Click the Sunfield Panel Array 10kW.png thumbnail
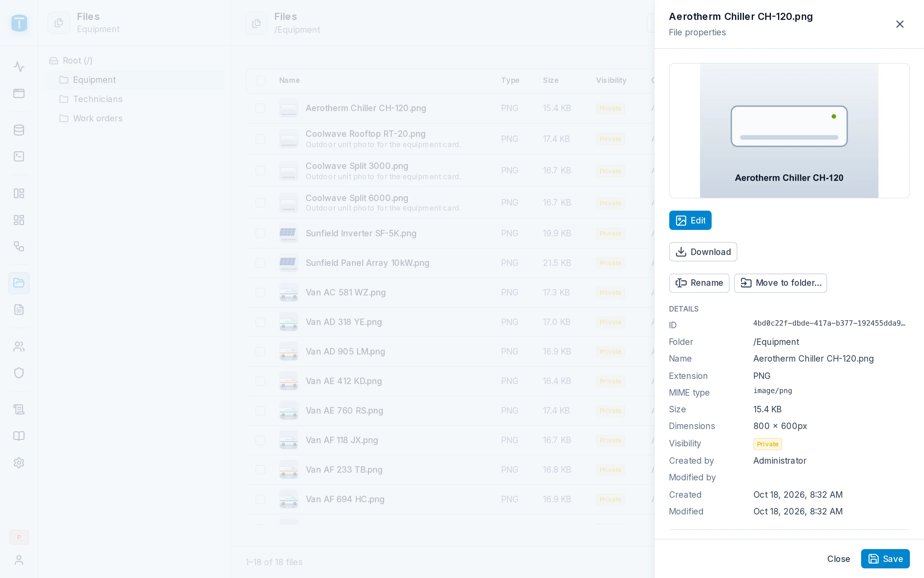 tap(289, 263)
